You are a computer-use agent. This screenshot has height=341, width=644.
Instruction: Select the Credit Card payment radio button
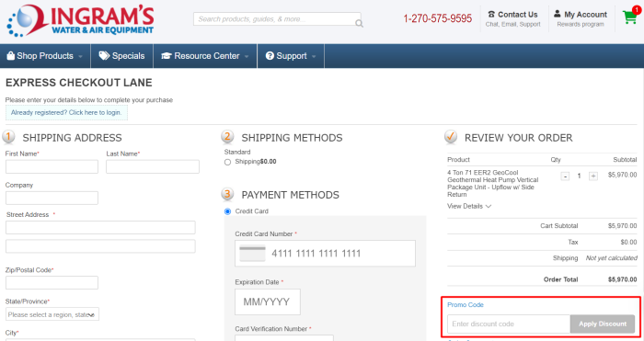pos(227,211)
